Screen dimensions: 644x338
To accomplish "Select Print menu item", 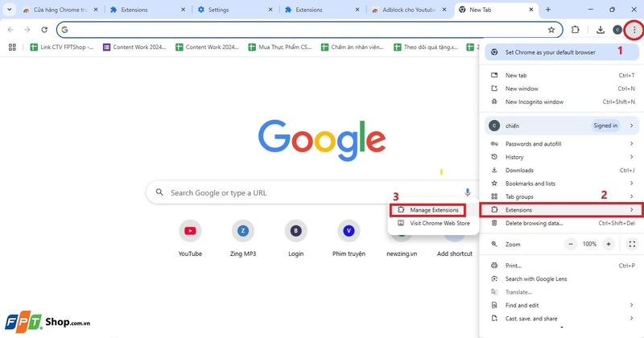I will click(x=562, y=266).
